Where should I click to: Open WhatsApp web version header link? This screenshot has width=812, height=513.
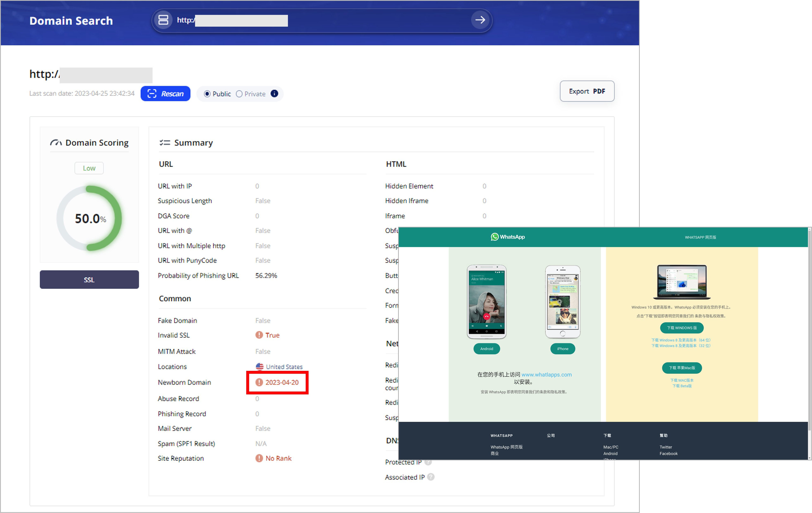point(700,237)
